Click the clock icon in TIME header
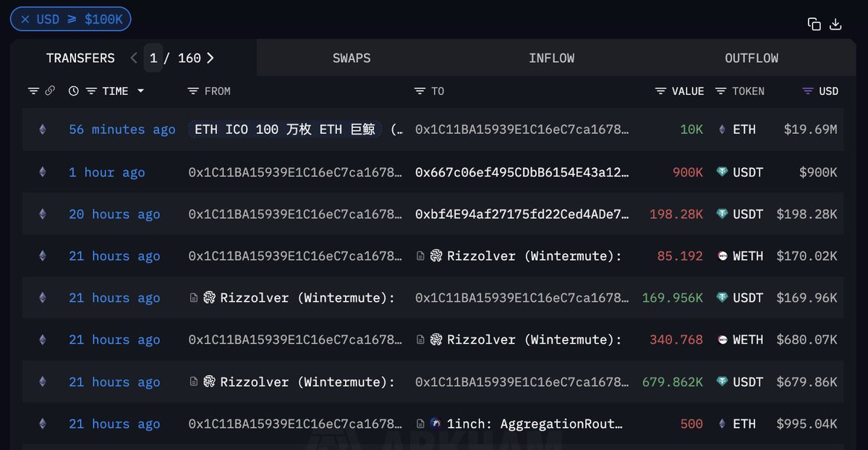 [74, 91]
